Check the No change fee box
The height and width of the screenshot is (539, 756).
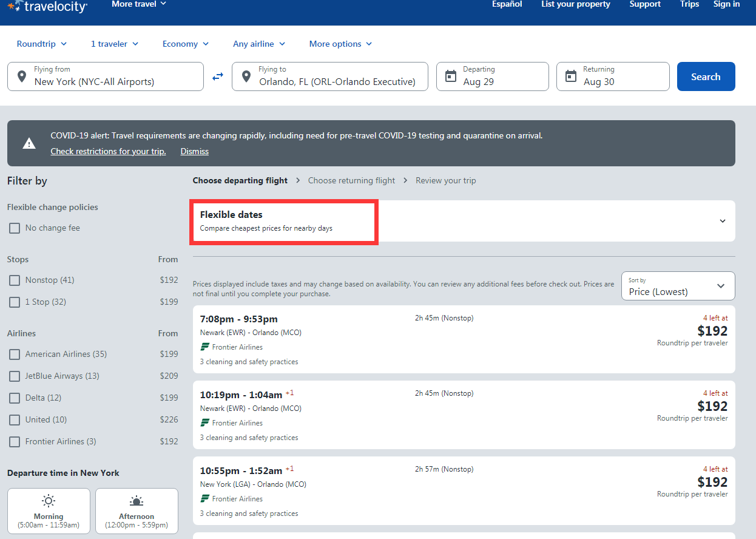point(15,228)
